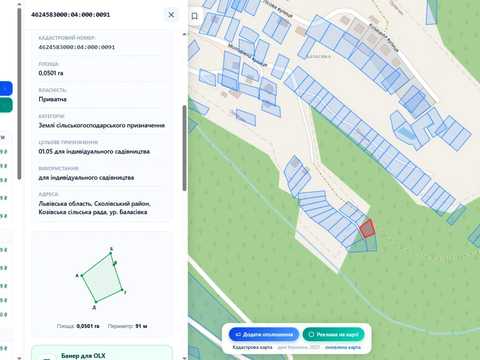The image size is (480, 360).
Task: Click the parcel shape diagram thumbnail
Action: (x=102, y=279)
